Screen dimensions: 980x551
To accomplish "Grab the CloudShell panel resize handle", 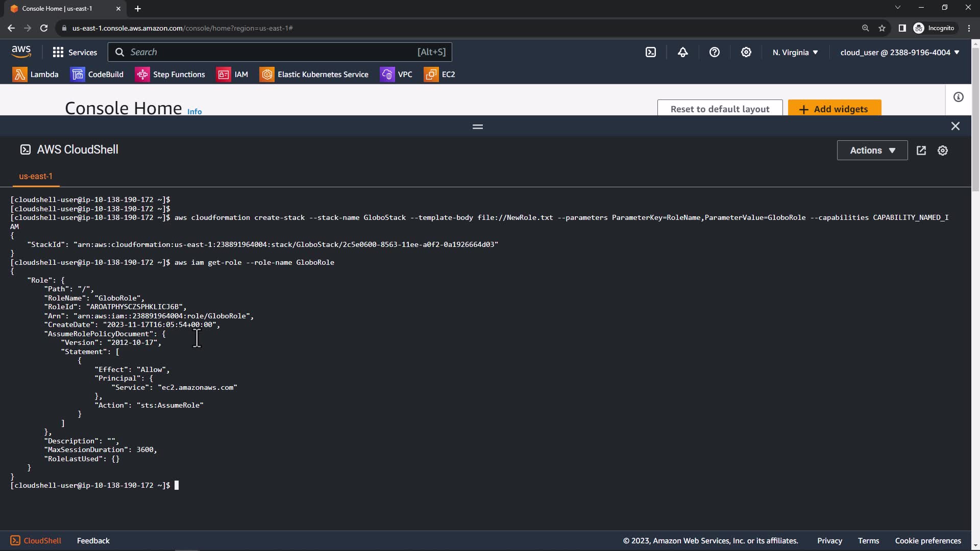I will [477, 127].
